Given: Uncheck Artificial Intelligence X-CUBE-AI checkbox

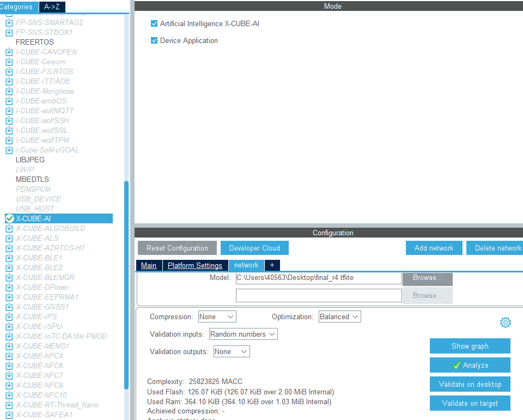Looking at the screenshot, I should [x=154, y=23].
